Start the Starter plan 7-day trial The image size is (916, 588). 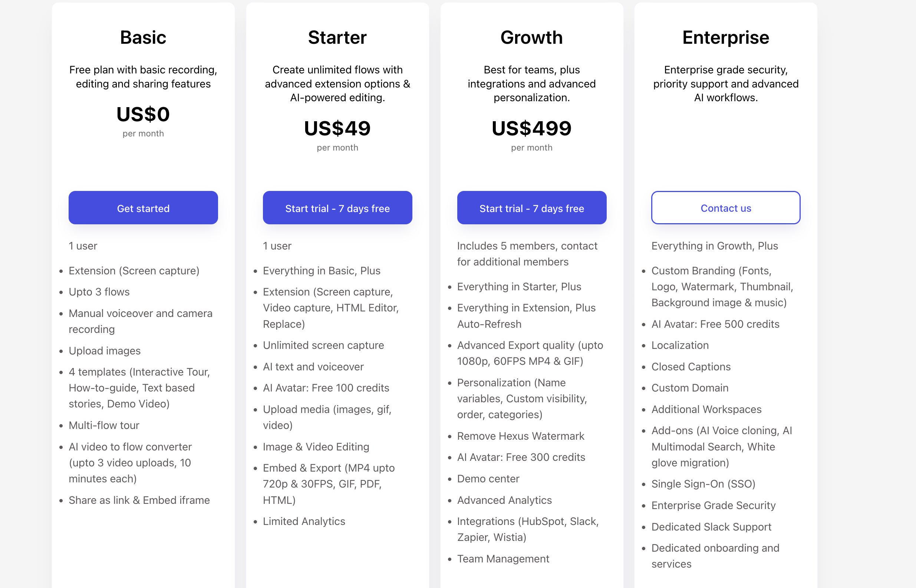(x=337, y=208)
